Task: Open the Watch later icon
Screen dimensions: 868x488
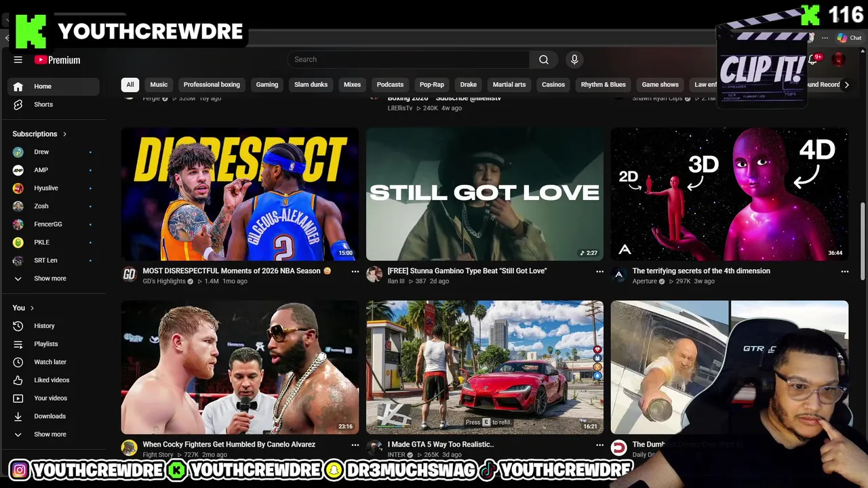Action: tap(18, 362)
